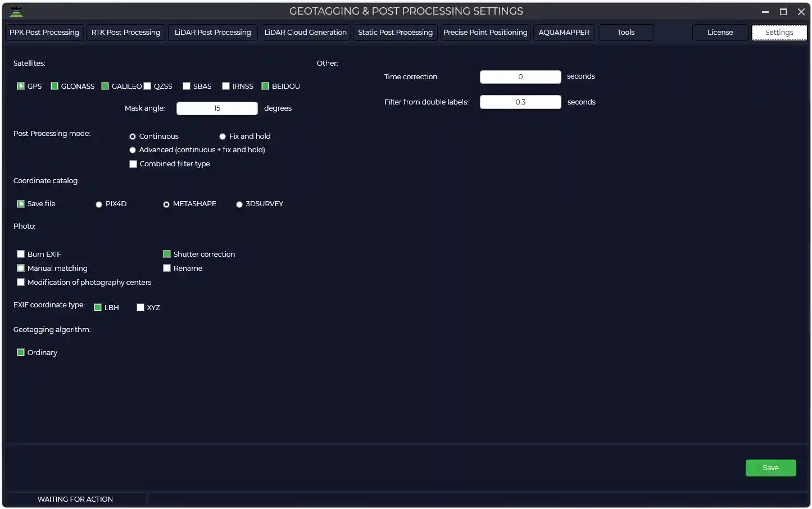Select PIX4D coordinate catalog format

click(x=99, y=204)
